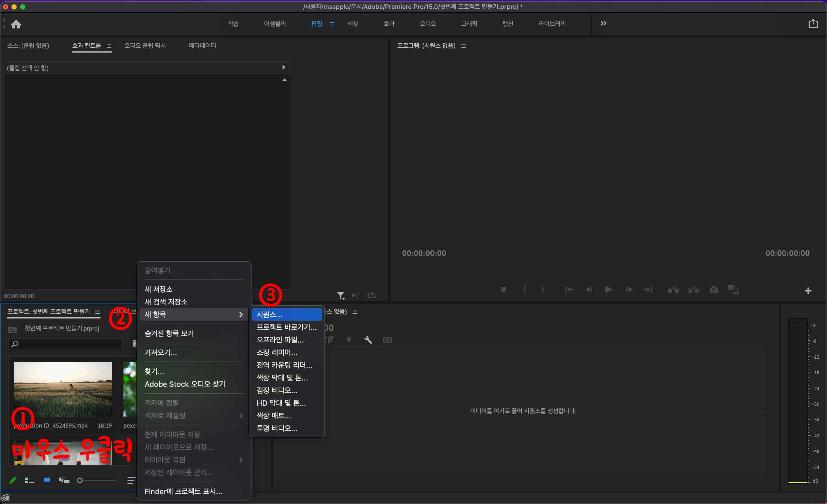Viewport: 827px width, 504px height.
Task: Click the freeform view icon
Action: click(64, 480)
